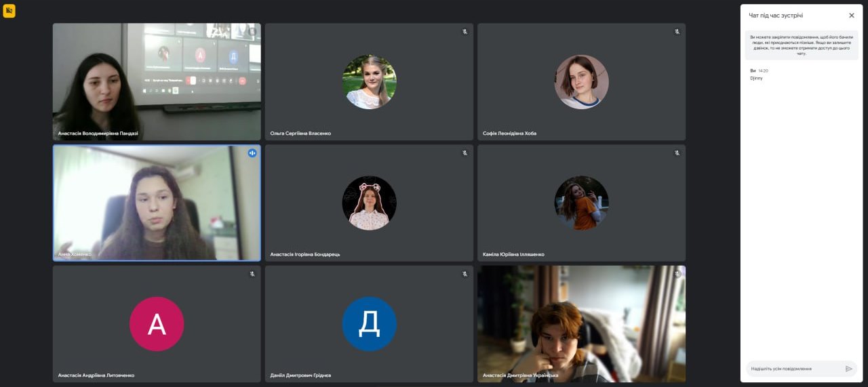Click muted mic icon on Каміла Юріївна Ілляшенко tile
The width and height of the screenshot is (868, 387).
click(677, 153)
